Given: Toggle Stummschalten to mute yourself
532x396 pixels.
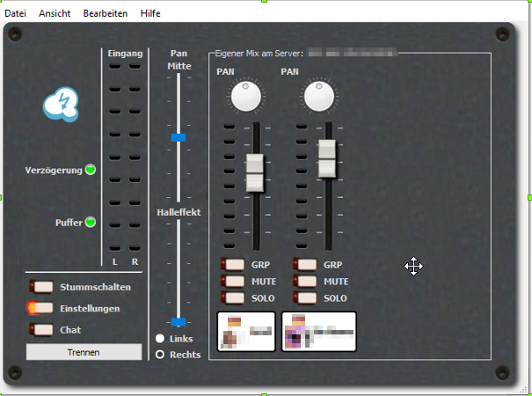Looking at the screenshot, I should point(41,287).
